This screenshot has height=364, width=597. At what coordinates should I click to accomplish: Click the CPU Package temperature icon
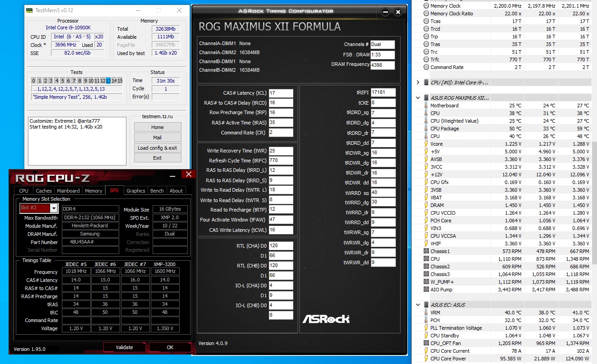[x=426, y=129]
